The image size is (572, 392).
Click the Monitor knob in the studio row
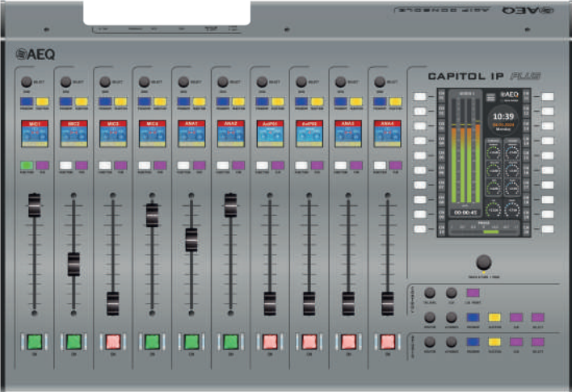[x=430, y=342]
